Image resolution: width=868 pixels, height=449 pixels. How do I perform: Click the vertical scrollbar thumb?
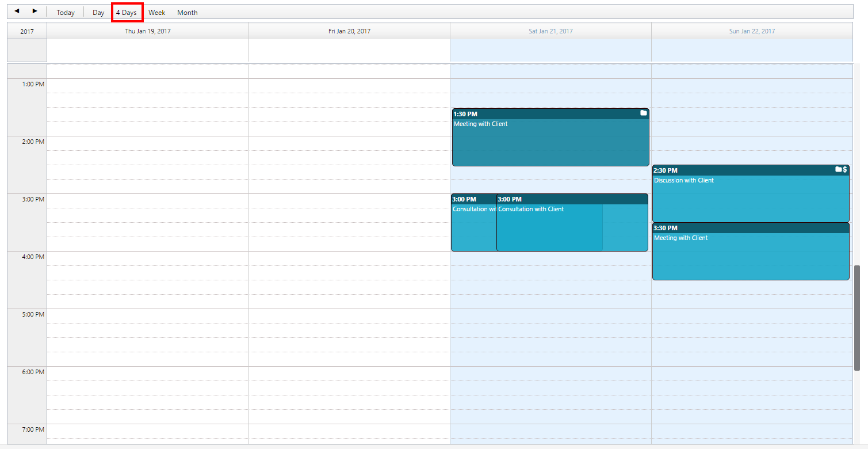coord(857,318)
